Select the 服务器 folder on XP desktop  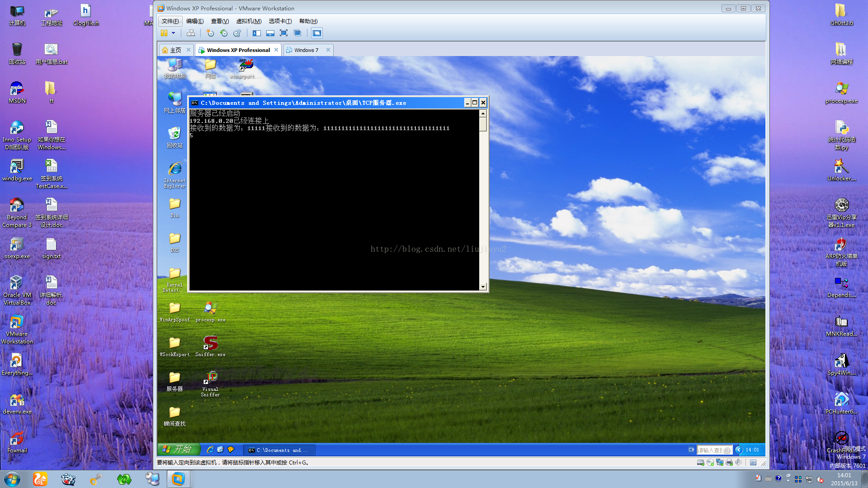[175, 381]
